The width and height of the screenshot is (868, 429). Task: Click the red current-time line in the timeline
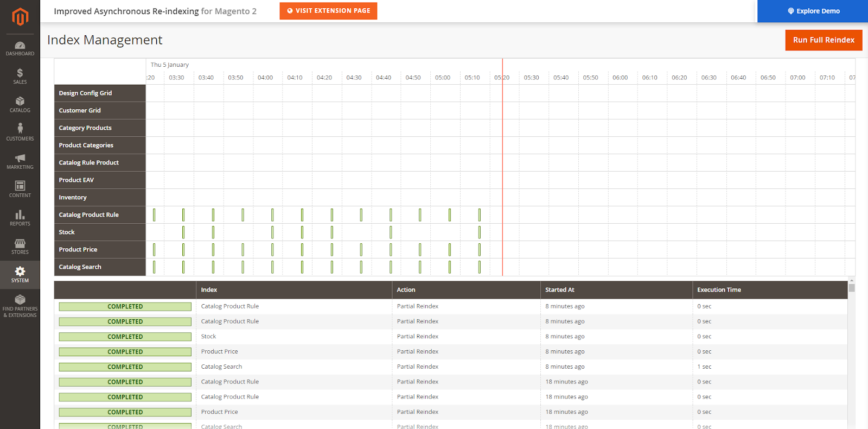click(502, 167)
